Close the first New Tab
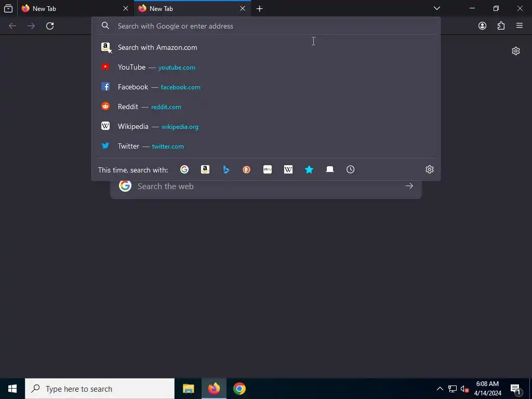 point(126,8)
